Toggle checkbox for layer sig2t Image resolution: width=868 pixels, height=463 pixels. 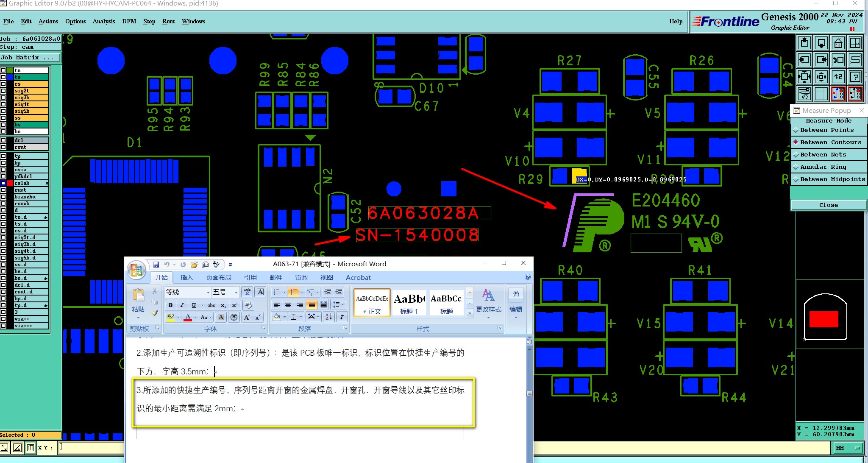coord(3,91)
